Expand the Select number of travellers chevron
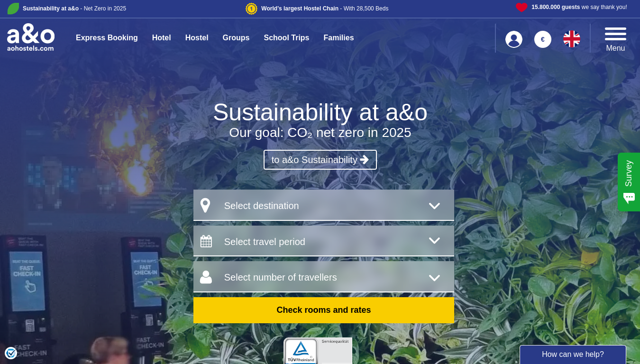 [434, 278]
